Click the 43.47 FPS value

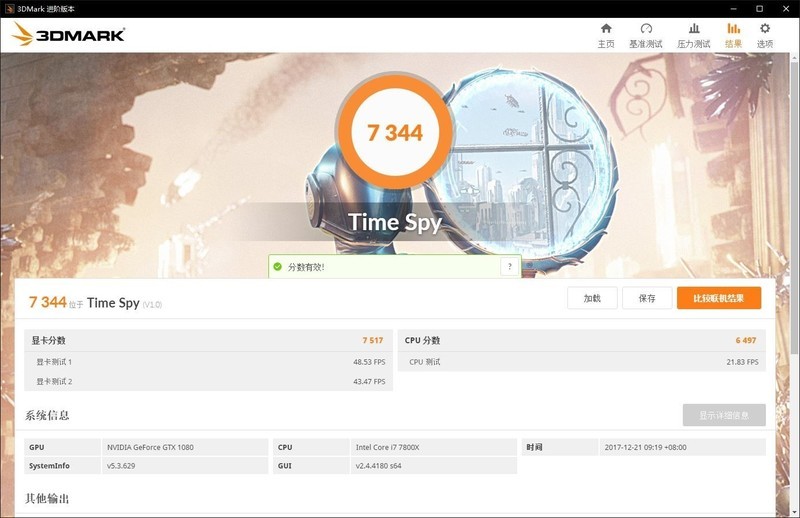tap(369, 381)
